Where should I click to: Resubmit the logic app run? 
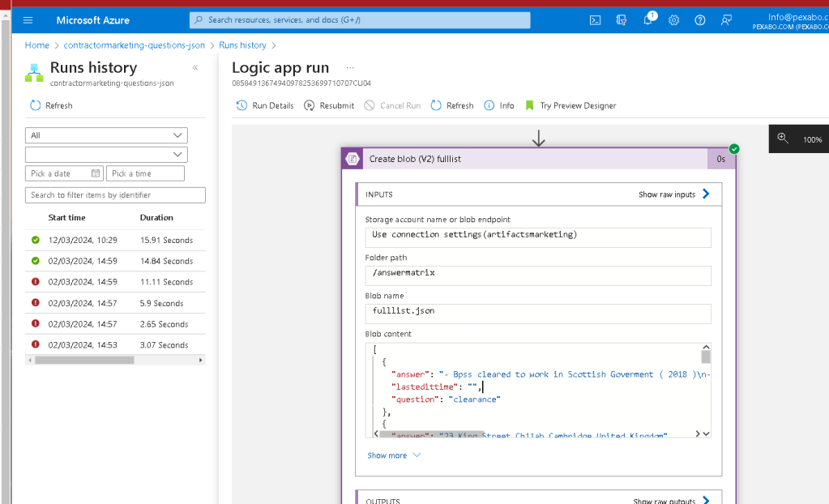(x=329, y=105)
